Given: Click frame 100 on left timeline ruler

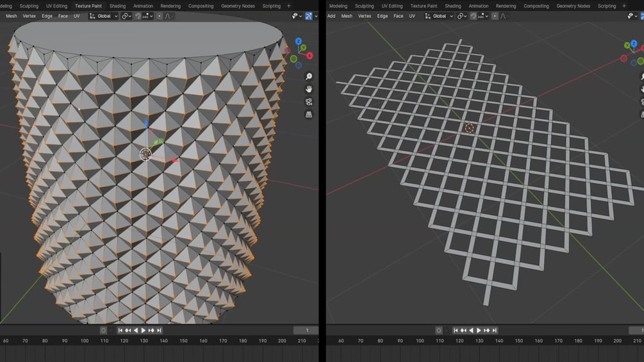Looking at the screenshot, I should tap(85, 341).
